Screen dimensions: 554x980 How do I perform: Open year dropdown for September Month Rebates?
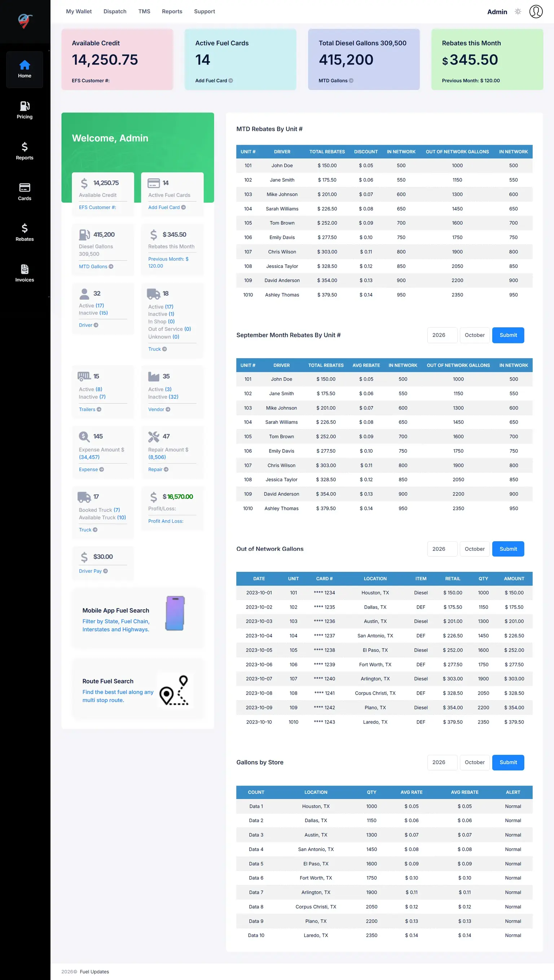(442, 335)
